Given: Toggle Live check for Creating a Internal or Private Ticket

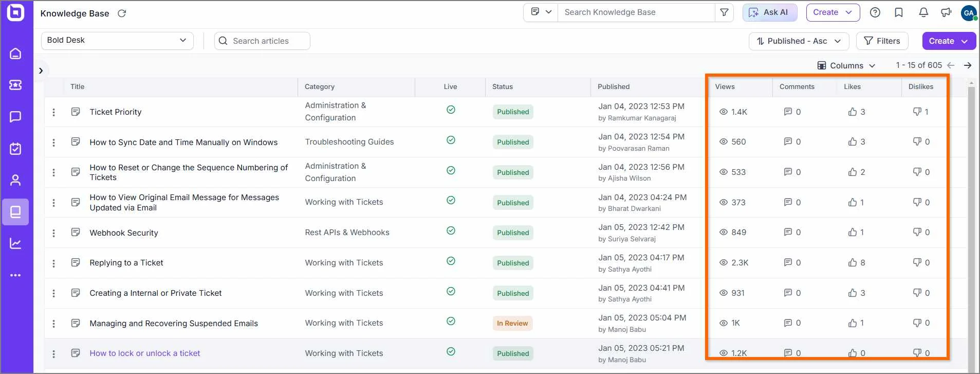Looking at the screenshot, I should click(451, 291).
